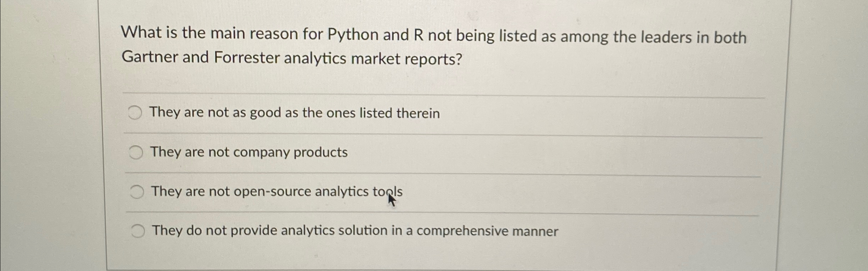Click the answer text "They are not open-source analytics tools"

point(277,192)
